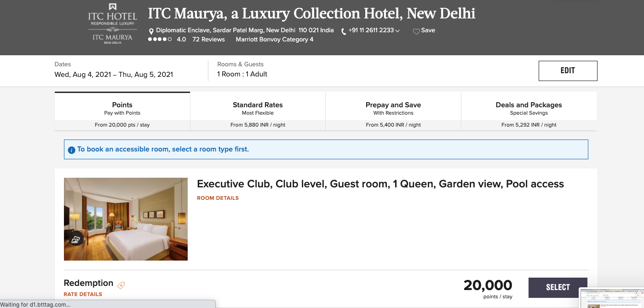Open the 72 Reviews link
Viewport: 644px width, 308px height.
(x=208, y=40)
